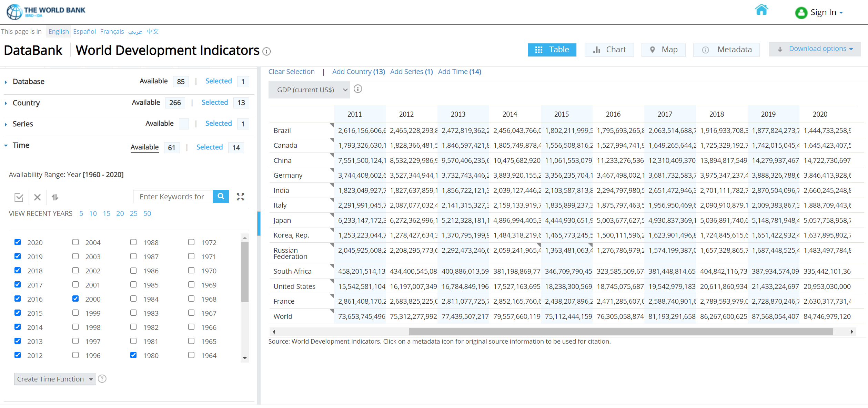Click the expand fullscreen arrows icon
This screenshot has width=868, height=408.
click(240, 197)
